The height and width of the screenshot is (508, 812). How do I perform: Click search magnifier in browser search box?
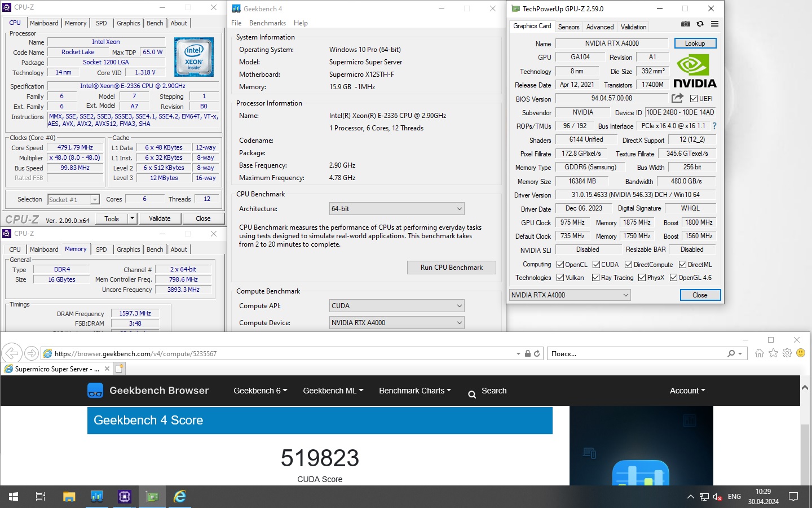tap(731, 353)
